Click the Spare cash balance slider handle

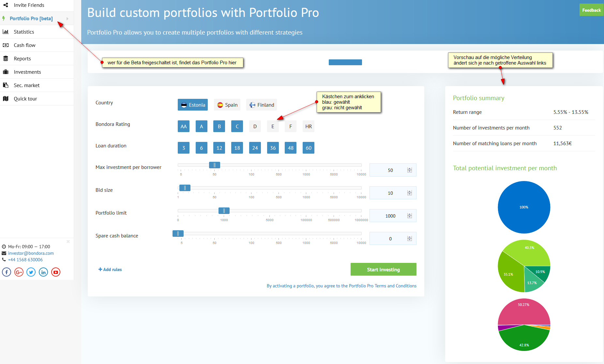tap(178, 234)
